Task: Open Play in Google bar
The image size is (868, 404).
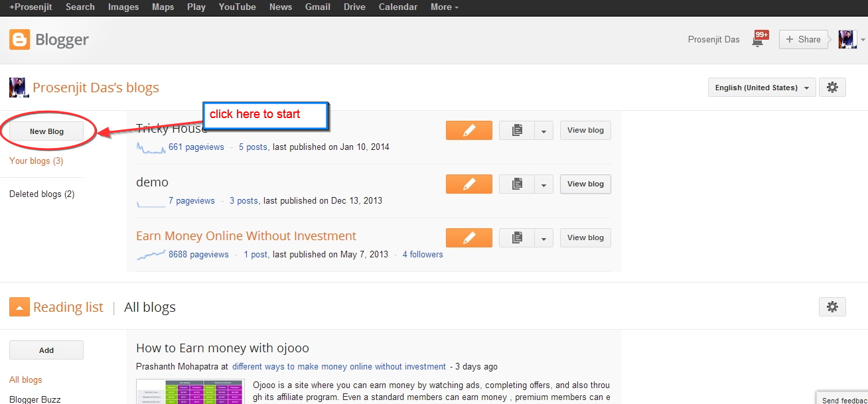Action: click(x=196, y=7)
